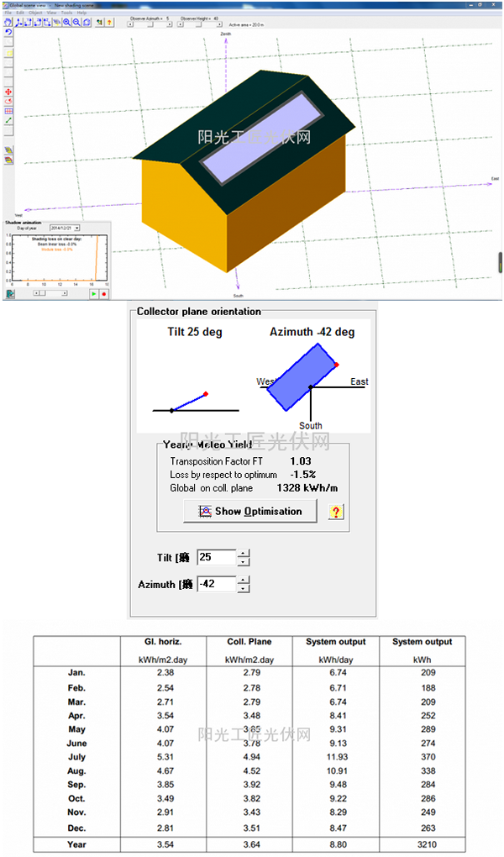The width and height of the screenshot is (504, 857).
Task: Open the Day of year date dropdown
Action: (76, 228)
